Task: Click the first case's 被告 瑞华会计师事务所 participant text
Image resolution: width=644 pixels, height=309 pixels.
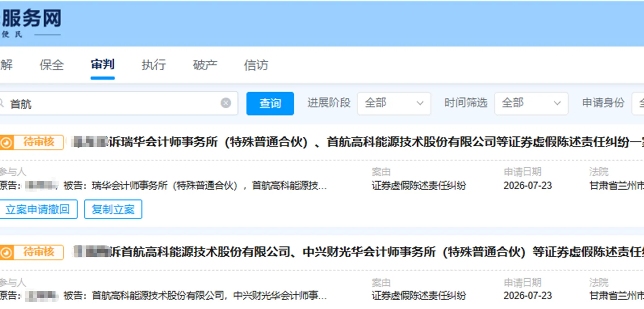Action: click(195, 185)
